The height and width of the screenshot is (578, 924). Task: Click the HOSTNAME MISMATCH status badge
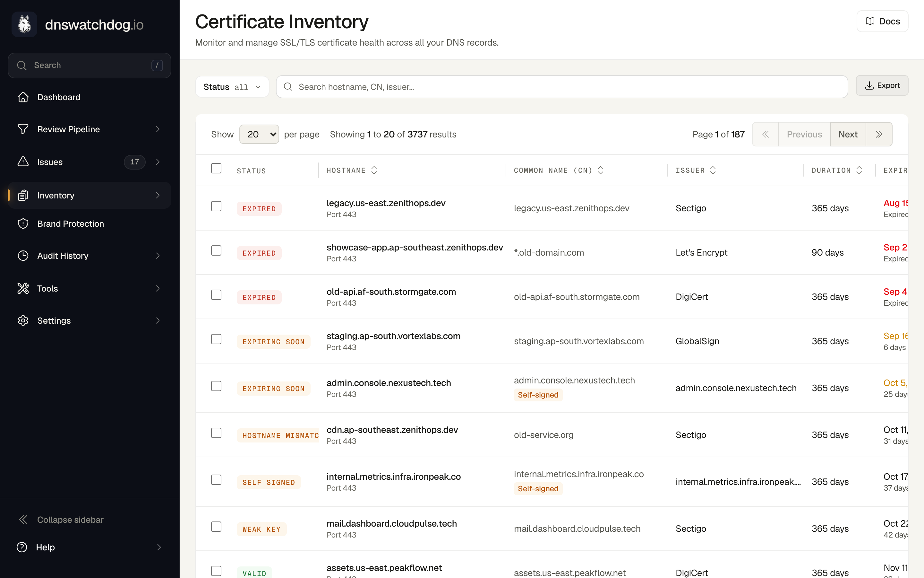click(278, 435)
